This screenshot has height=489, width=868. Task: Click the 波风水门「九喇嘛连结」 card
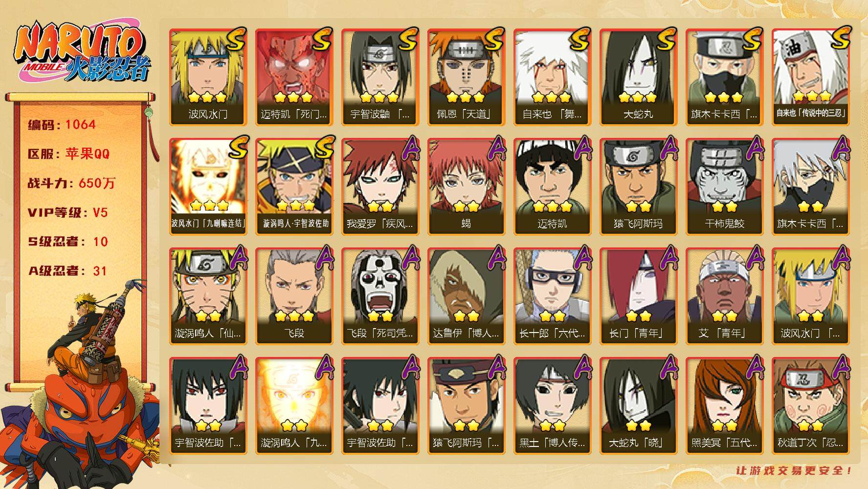point(208,186)
